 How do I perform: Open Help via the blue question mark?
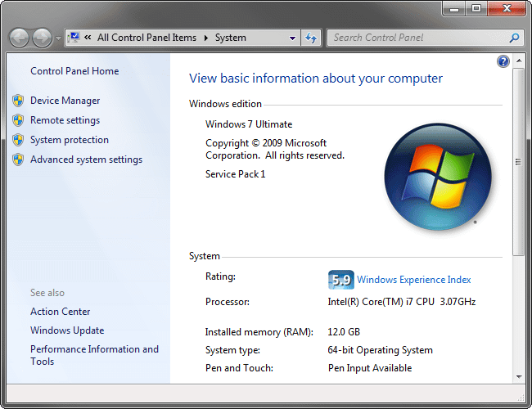tap(503, 61)
